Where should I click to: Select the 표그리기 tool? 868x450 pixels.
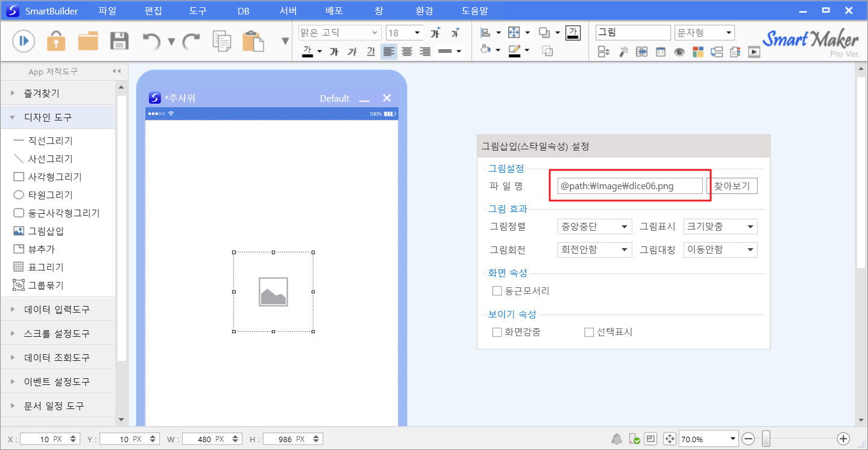pyautogui.click(x=39, y=267)
